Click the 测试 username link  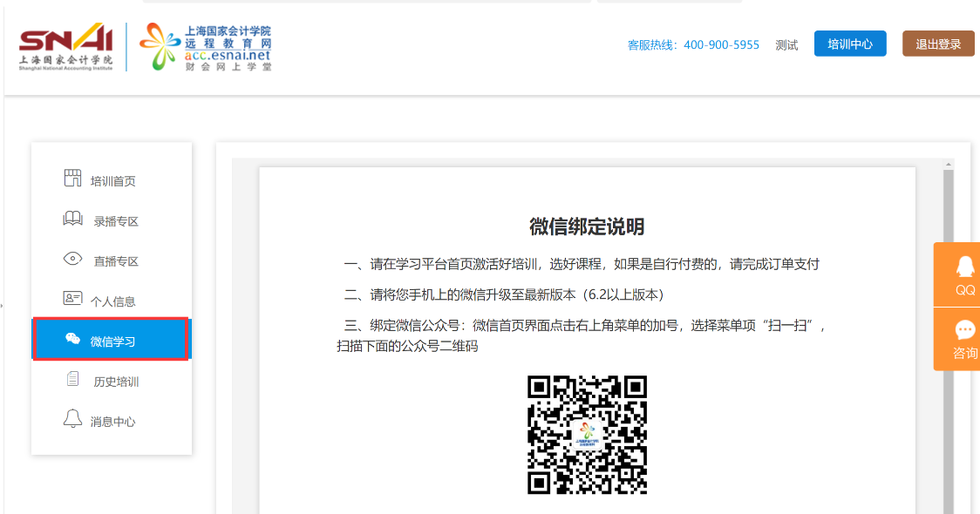(786, 45)
